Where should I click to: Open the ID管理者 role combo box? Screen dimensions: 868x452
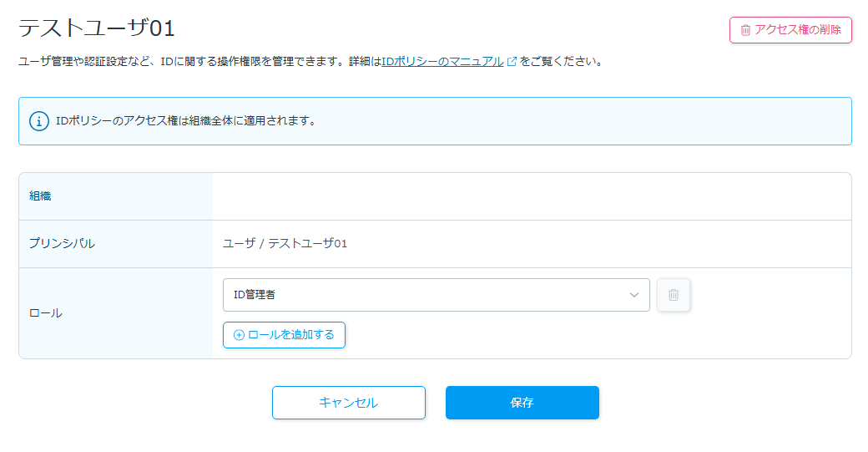click(426, 295)
